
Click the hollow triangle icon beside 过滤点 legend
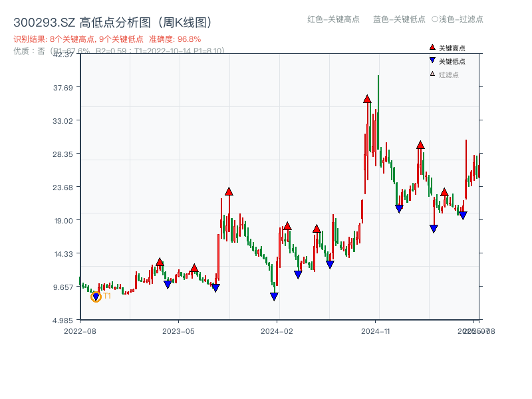click(432, 74)
